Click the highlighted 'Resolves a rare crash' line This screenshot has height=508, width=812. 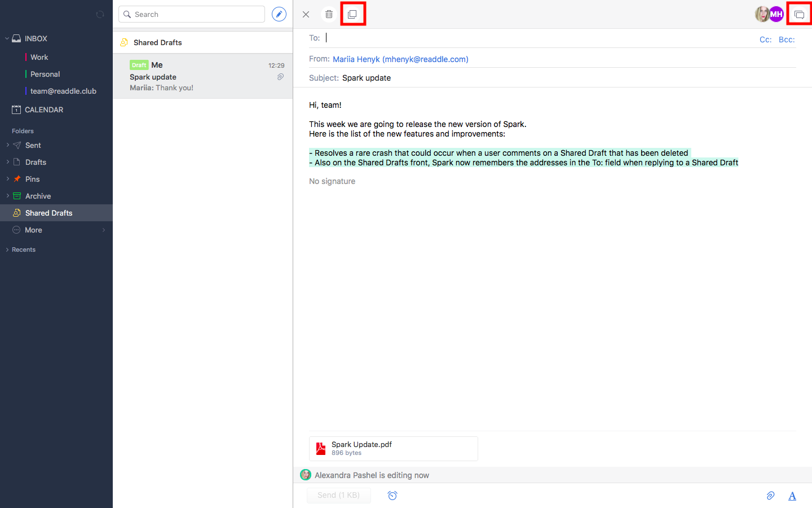[499, 153]
